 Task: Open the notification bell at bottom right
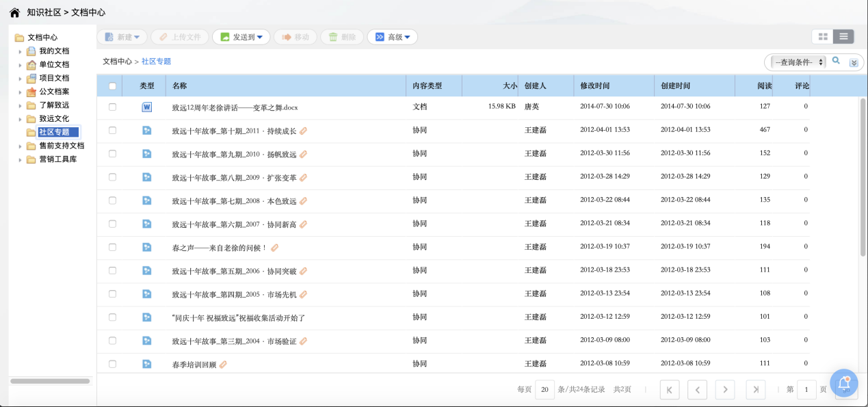pos(843,383)
